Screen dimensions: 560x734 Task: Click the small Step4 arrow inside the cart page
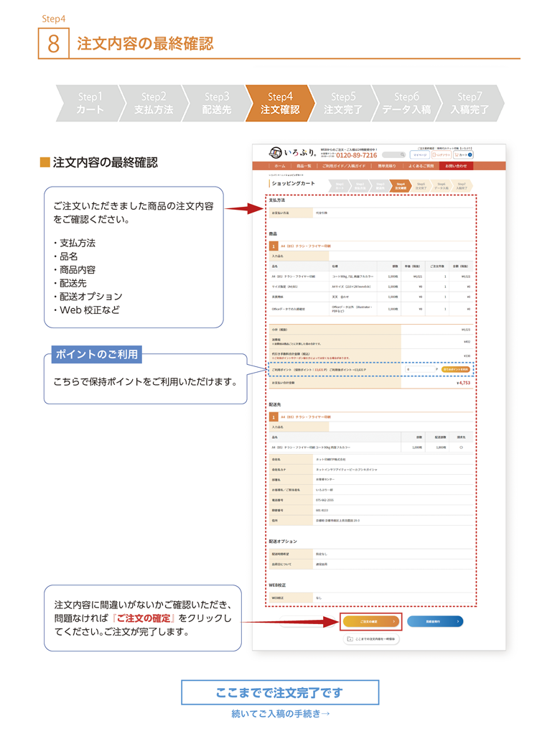pyautogui.click(x=401, y=186)
